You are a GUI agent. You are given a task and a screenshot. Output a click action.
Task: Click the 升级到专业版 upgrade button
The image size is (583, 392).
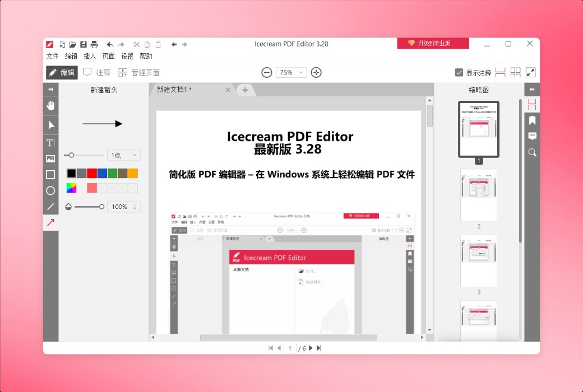[433, 43]
